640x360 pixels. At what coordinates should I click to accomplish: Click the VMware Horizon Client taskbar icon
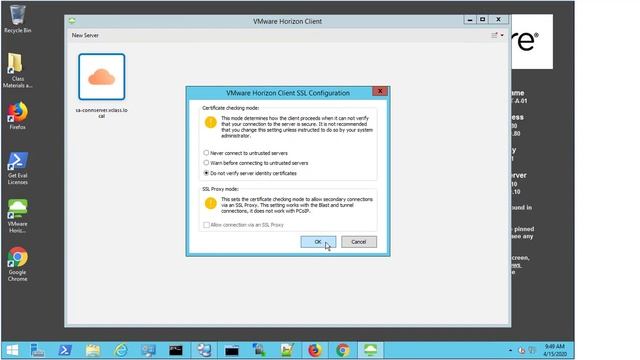point(370,350)
